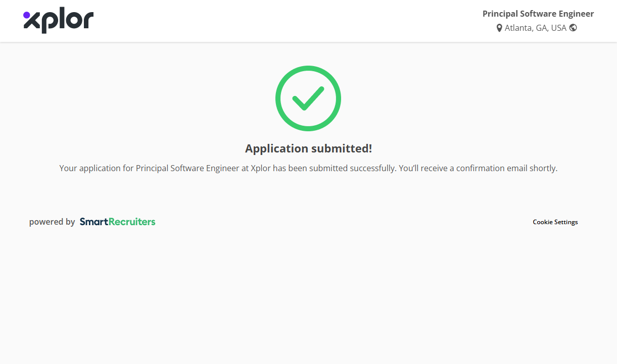The height and width of the screenshot is (364, 617).
Task: Click the dark 'Smart' part of the logo
Action: tap(94, 222)
